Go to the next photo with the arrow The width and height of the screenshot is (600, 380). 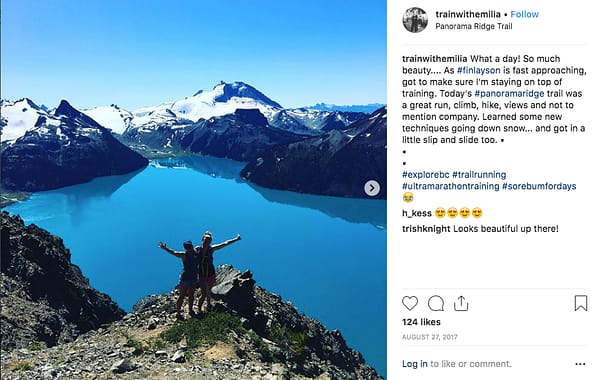click(372, 188)
